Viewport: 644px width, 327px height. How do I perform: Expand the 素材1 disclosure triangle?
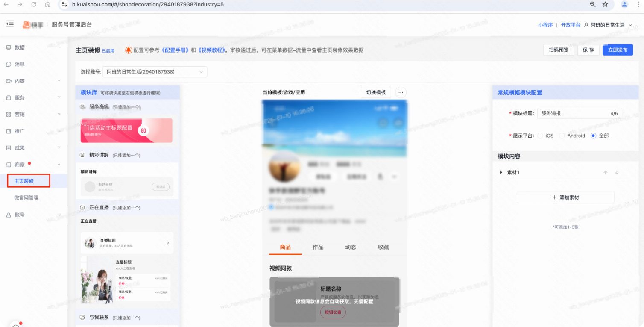[x=501, y=173]
